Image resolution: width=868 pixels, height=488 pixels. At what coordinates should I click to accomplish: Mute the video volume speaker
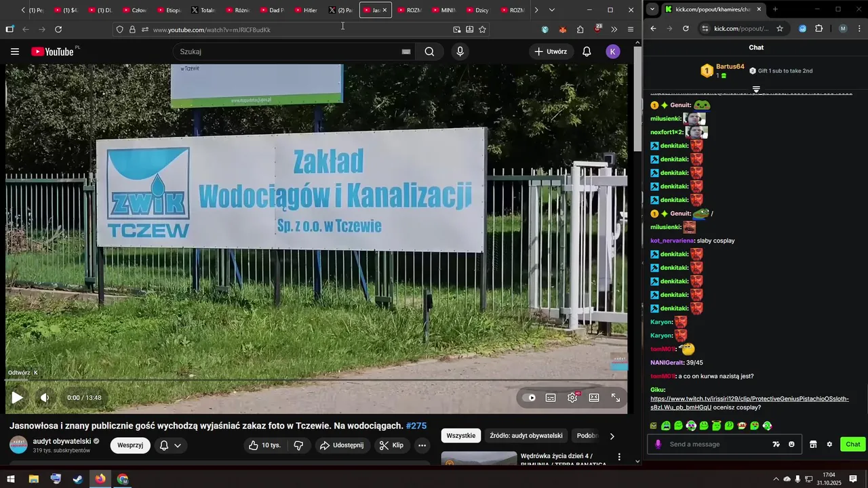(45, 398)
